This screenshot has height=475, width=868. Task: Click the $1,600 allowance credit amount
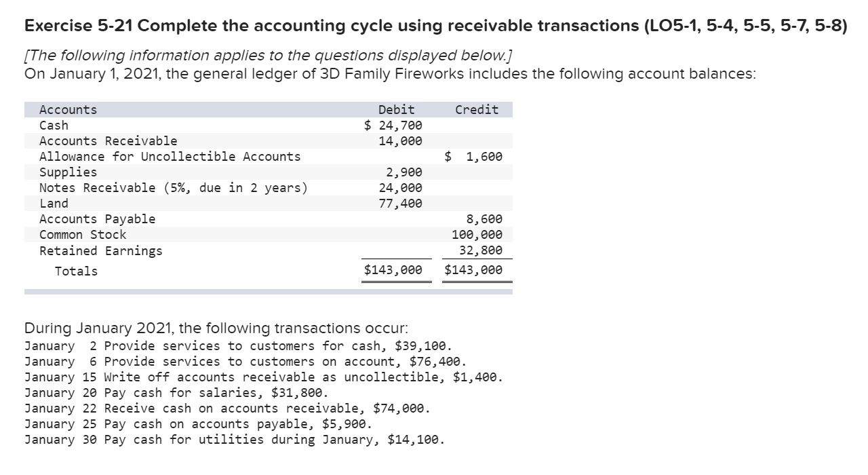pos(474,157)
